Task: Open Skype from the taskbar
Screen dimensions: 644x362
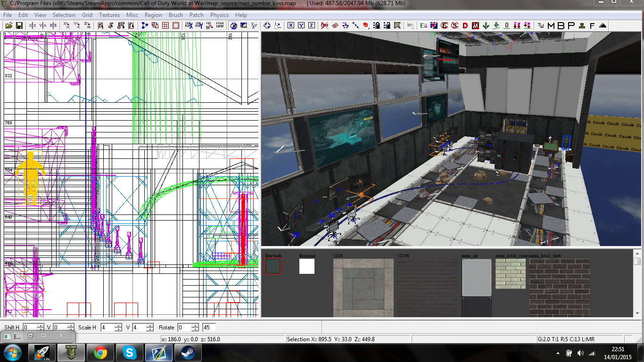Action: [x=129, y=353]
